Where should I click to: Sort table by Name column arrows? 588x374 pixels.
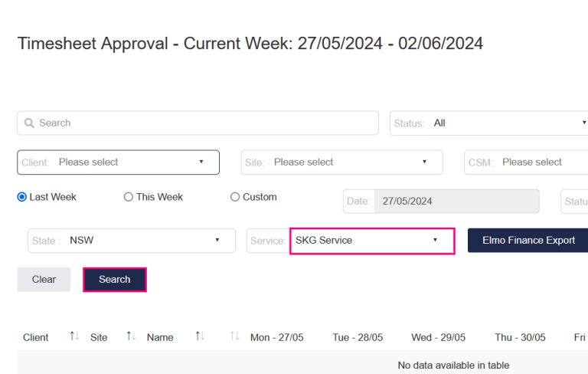click(200, 336)
